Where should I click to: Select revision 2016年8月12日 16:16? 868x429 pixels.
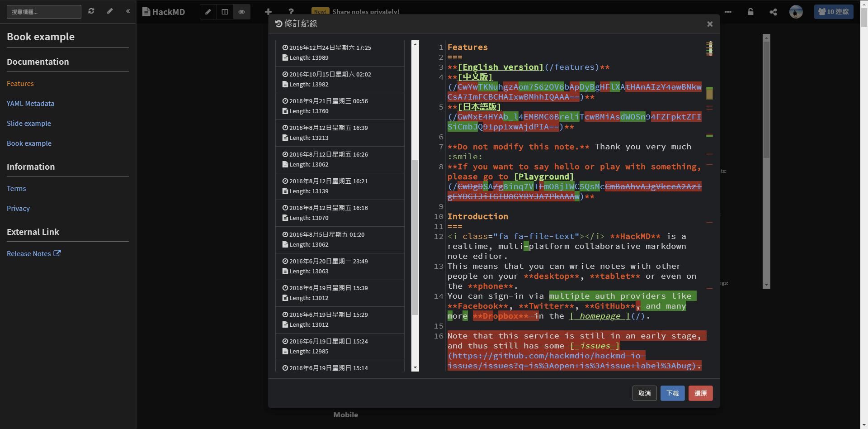340,213
